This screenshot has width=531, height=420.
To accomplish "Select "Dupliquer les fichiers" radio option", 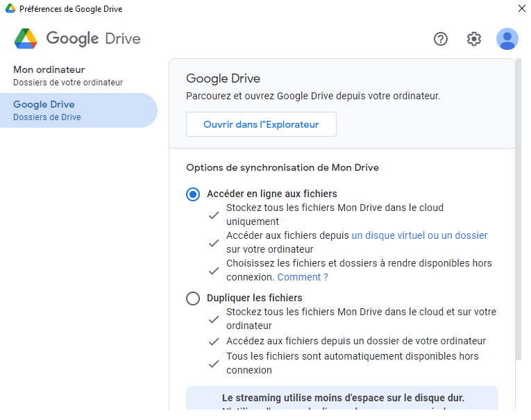I will pos(193,299).
